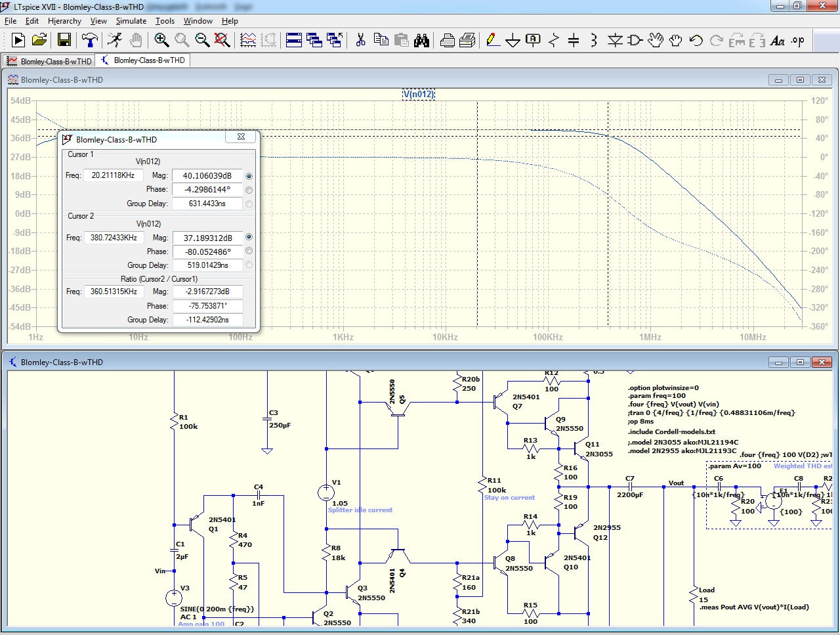Open the Edit menu
The width and height of the screenshot is (840, 635).
[x=32, y=21]
